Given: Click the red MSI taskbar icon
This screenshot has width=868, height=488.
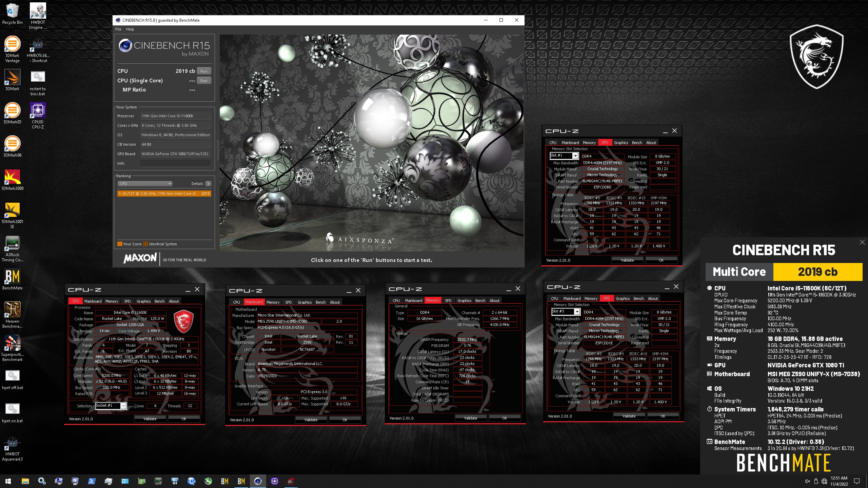Looking at the screenshot, I should click(291, 481).
